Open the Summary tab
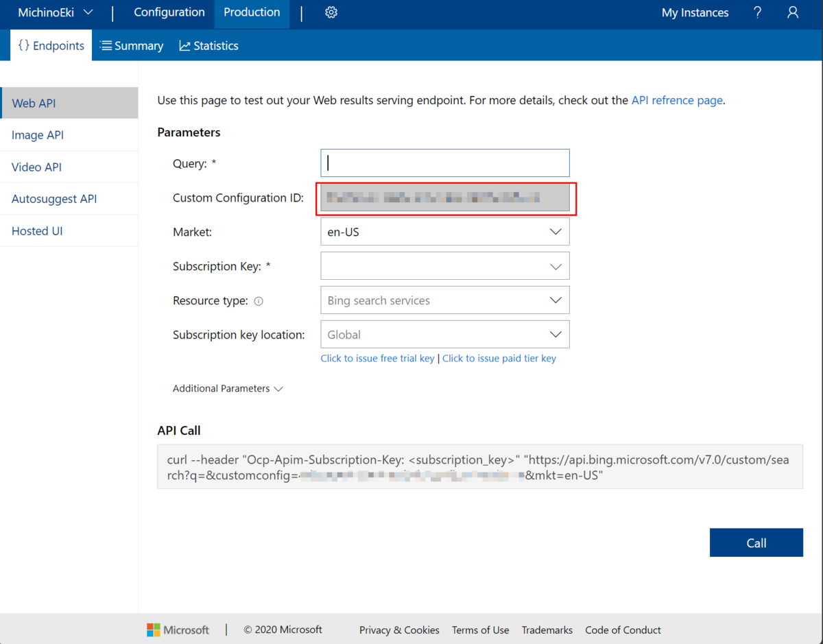The image size is (823, 644). (132, 45)
